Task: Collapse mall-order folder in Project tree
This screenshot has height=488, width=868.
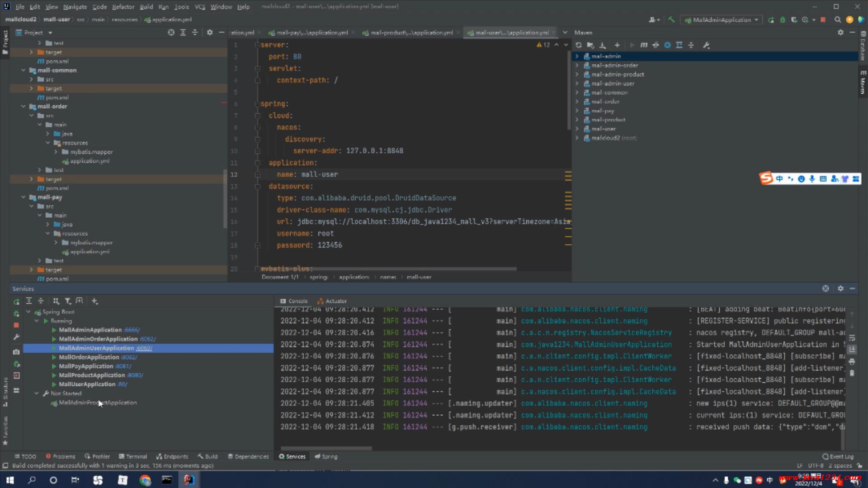Action: click(24, 107)
